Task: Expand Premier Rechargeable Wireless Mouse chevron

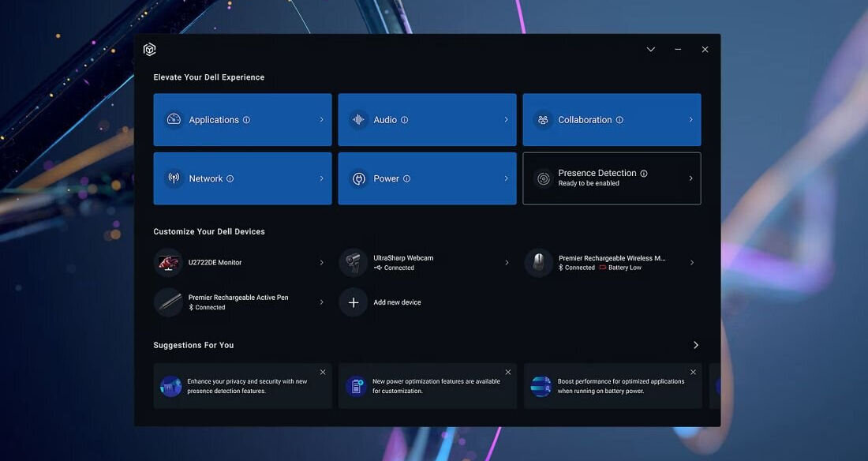Action: coord(692,263)
